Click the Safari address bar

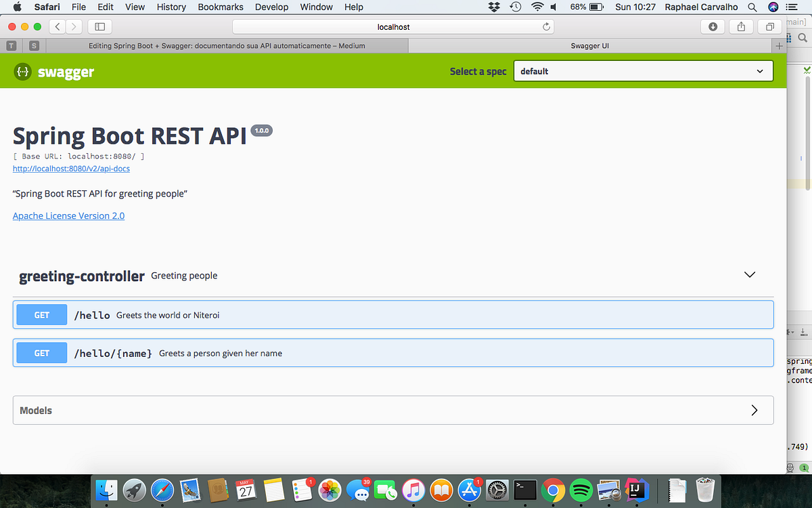point(392,26)
